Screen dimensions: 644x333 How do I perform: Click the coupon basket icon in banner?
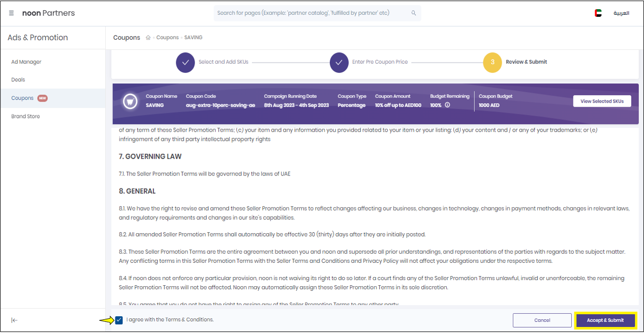pos(130,102)
